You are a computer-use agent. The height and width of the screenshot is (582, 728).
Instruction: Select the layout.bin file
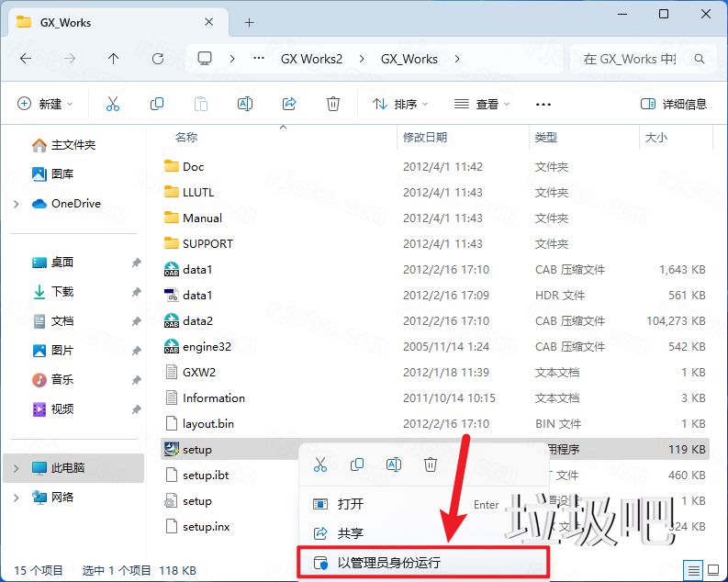199,424
